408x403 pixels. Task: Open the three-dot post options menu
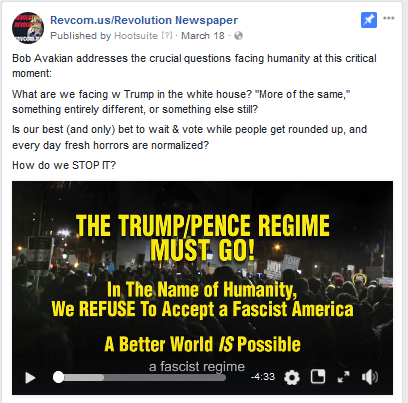click(x=389, y=18)
